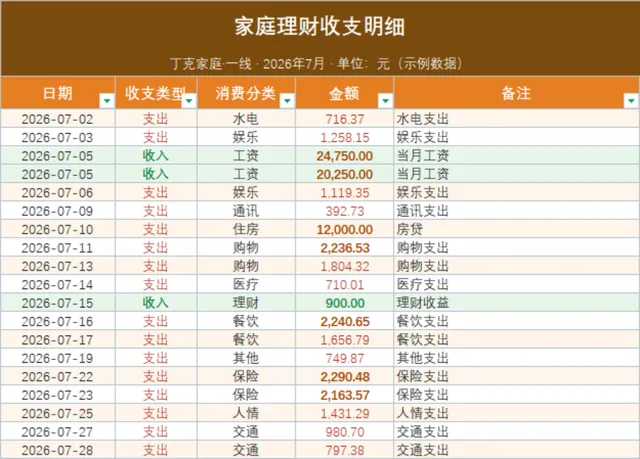This screenshot has width=640, height=459.
Task: Select the amount cell 1,258.15
Action: (344, 137)
